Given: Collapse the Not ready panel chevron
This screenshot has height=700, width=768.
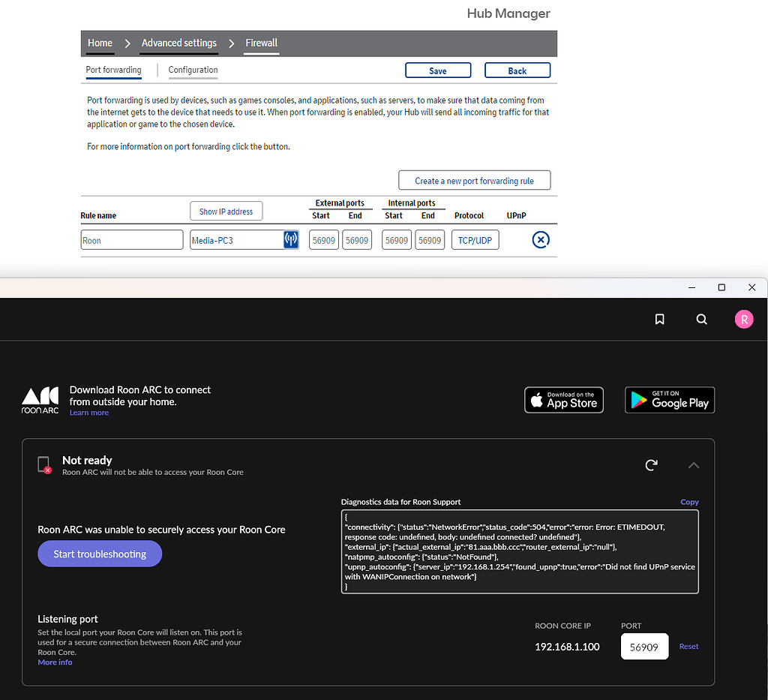Looking at the screenshot, I should point(693,465).
